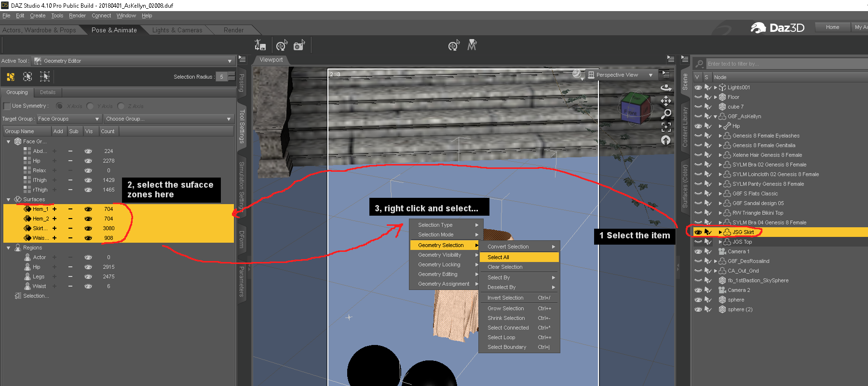Click the zoom magnifier viewport control
Image resolution: width=868 pixels, height=386 pixels.
pyautogui.click(x=666, y=114)
